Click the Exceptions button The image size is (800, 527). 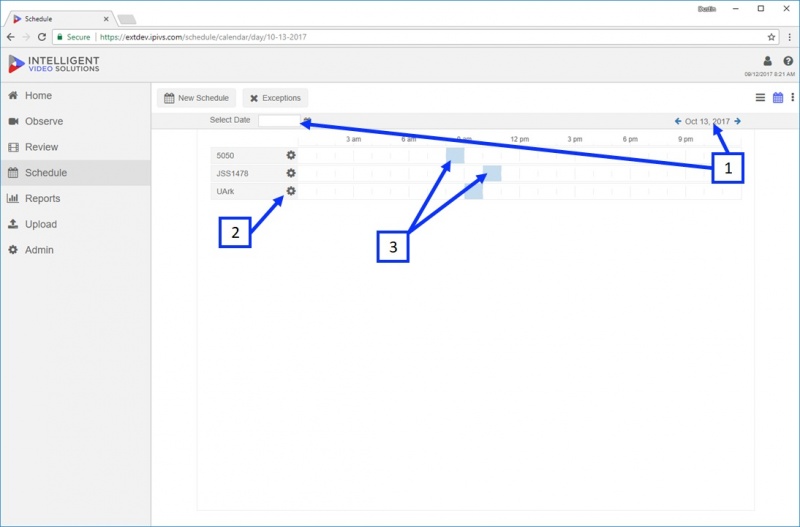[276, 98]
